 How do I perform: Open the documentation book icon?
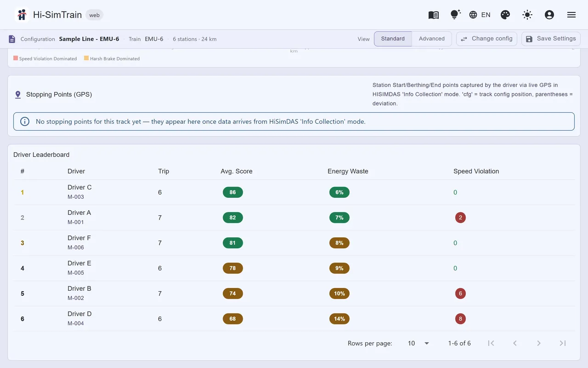[434, 15]
